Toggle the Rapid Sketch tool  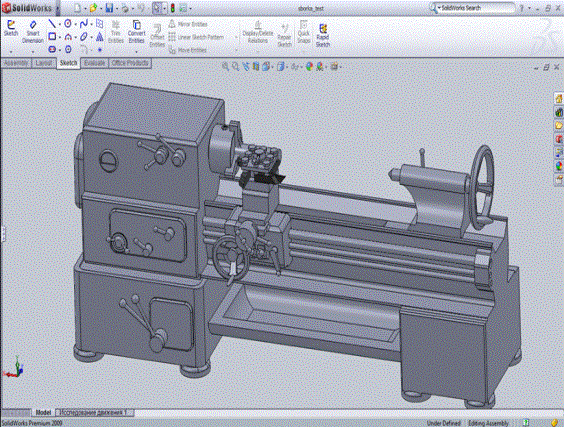[323, 35]
